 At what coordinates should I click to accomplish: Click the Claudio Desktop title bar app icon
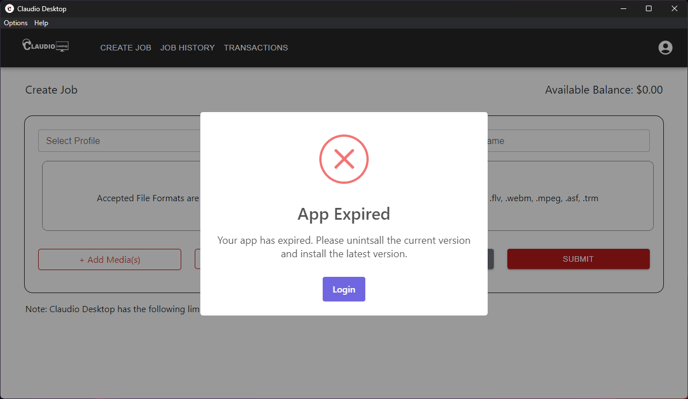pyautogui.click(x=9, y=8)
